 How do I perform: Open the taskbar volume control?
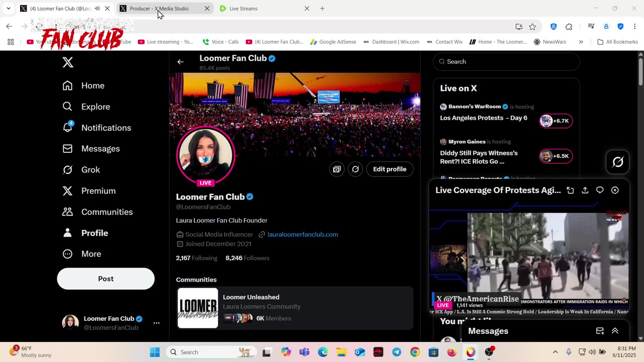pos(592,352)
